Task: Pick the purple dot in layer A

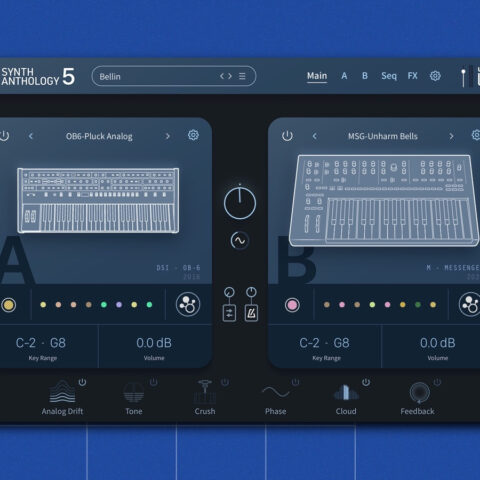Action: (x=119, y=304)
